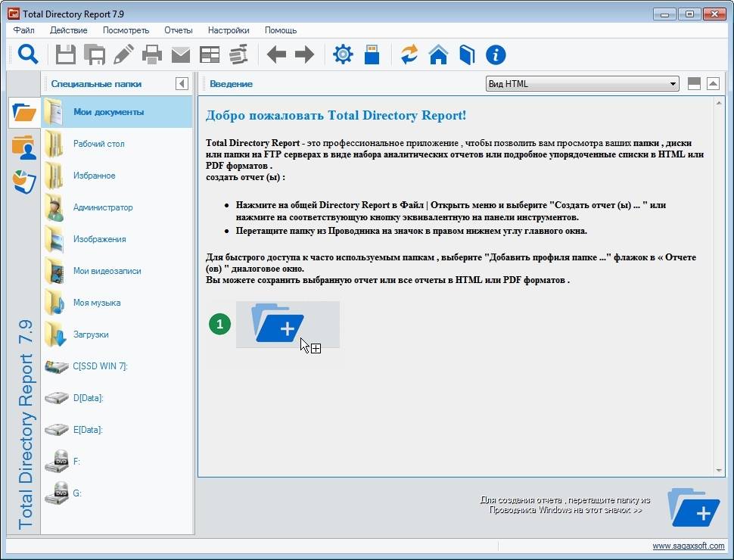Select Загрузки folder

tap(117, 334)
